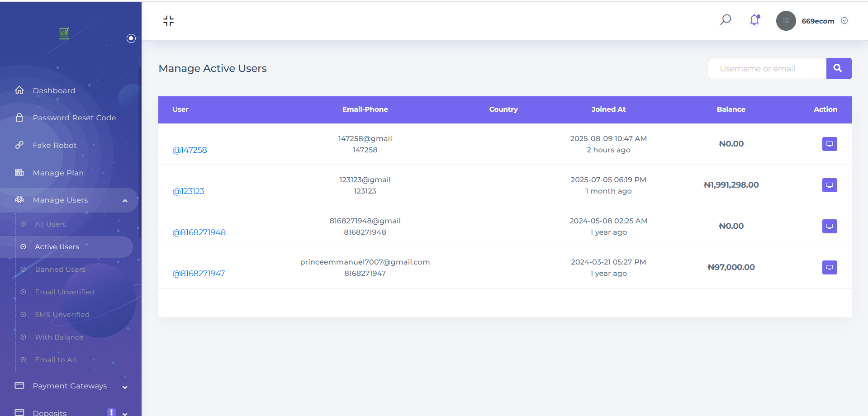Open details icon for user @8168271947

click(x=830, y=267)
